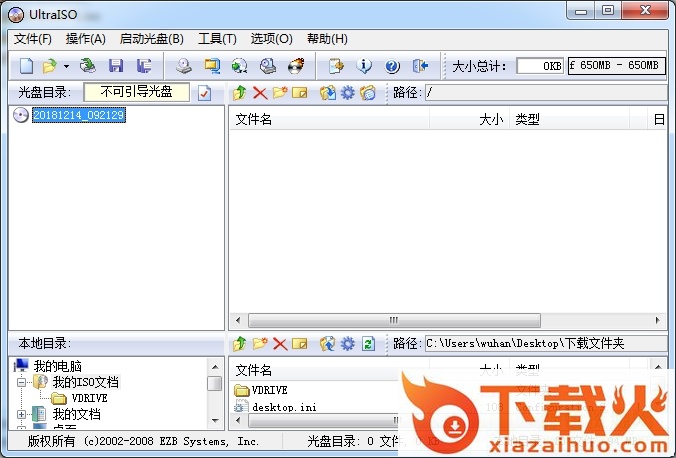Expand the 我的文档 tree node
The height and width of the screenshot is (458, 676).
click(x=22, y=414)
